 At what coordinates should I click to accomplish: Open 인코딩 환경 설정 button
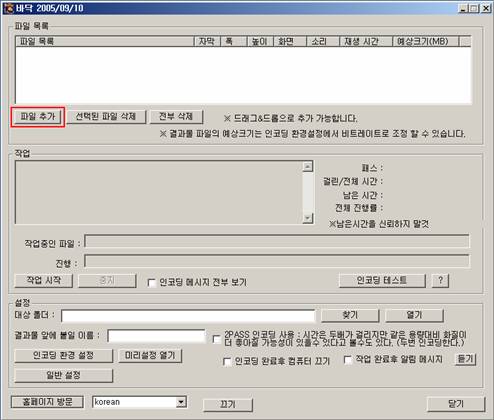pos(64,355)
